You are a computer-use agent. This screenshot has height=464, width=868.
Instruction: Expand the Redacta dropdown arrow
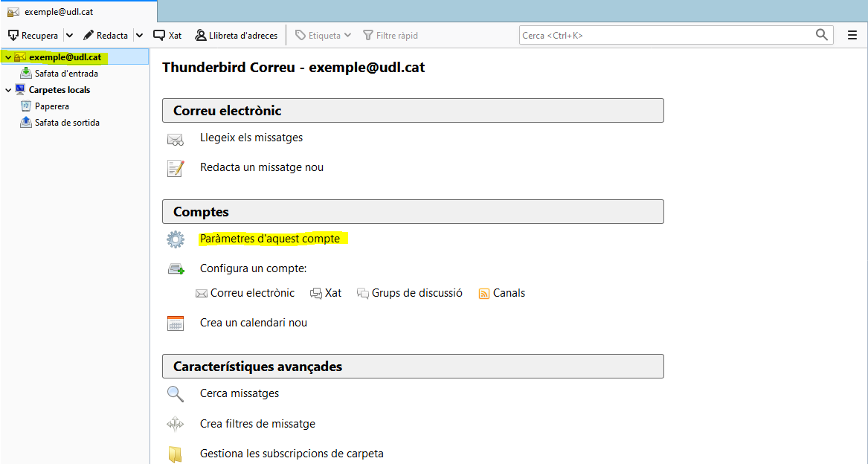tap(140, 36)
